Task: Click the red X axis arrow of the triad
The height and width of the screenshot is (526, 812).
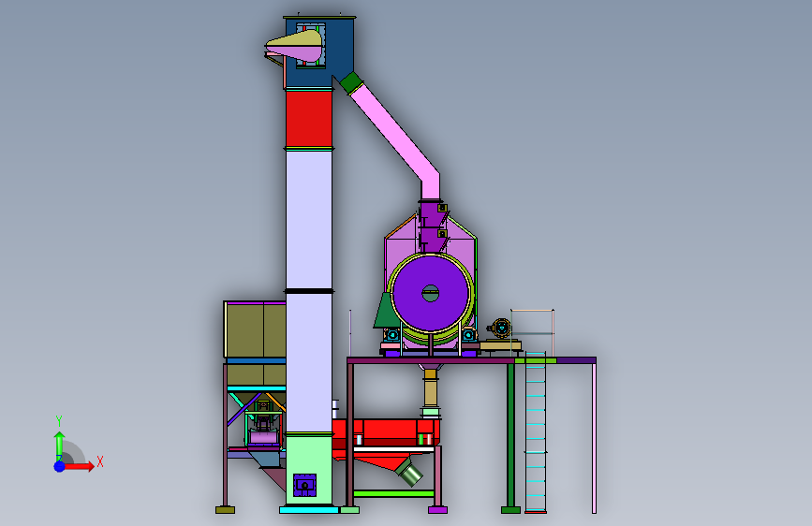Action: pyautogui.click(x=78, y=466)
